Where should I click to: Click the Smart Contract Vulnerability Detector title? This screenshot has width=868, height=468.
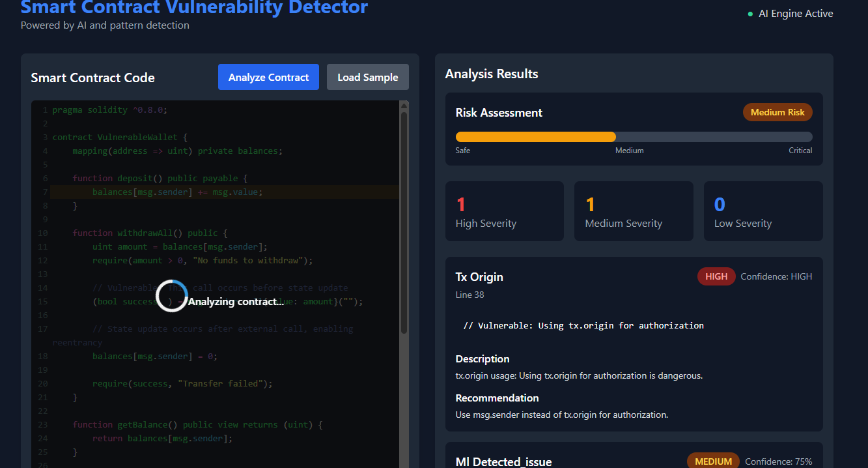194,7
